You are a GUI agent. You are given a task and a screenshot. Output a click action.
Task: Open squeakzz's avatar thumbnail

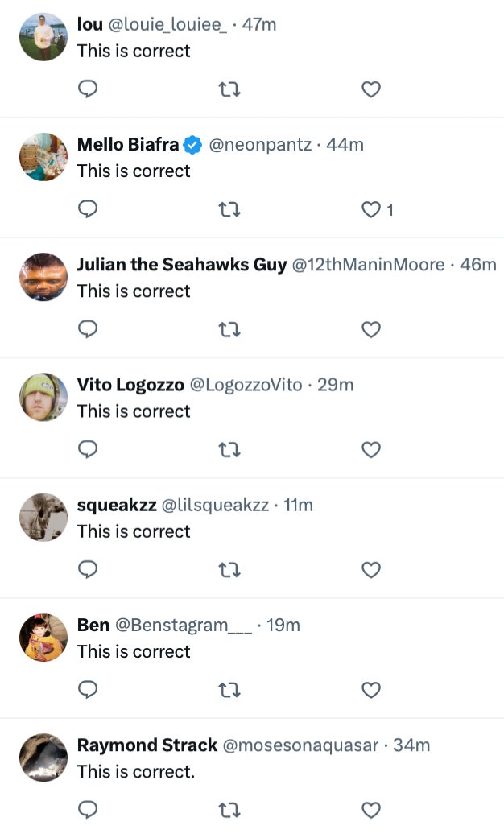(43, 517)
